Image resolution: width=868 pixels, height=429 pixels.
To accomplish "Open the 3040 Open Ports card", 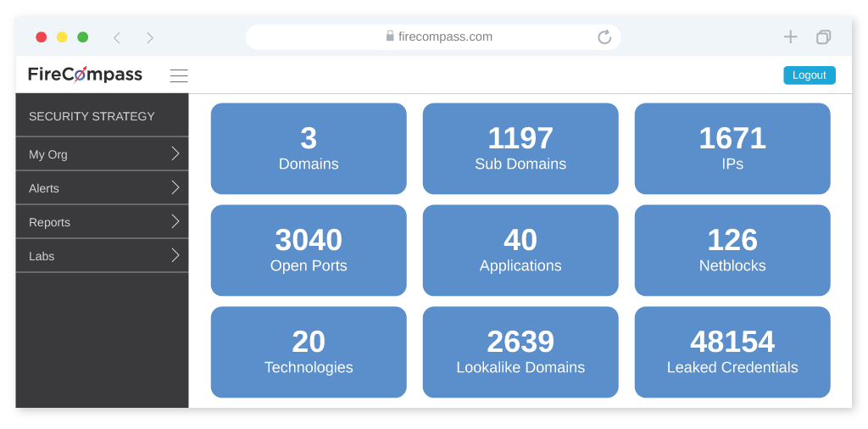I will (309, 250).
